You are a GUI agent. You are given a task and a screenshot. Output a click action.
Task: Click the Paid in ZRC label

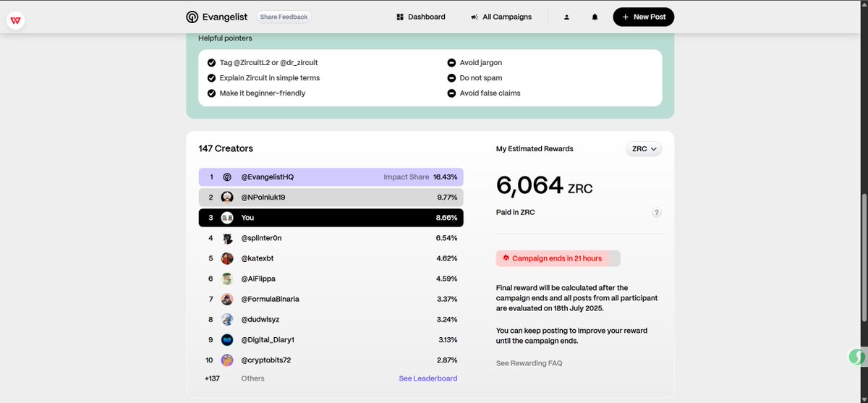pos(515,213)
